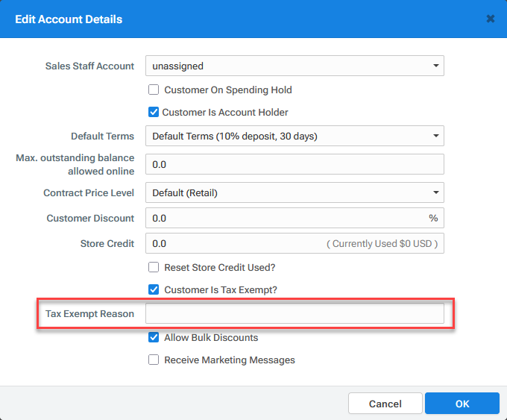507x420 pixels.
Task: Click the Customer Discount percentage field
Action: 295,218
